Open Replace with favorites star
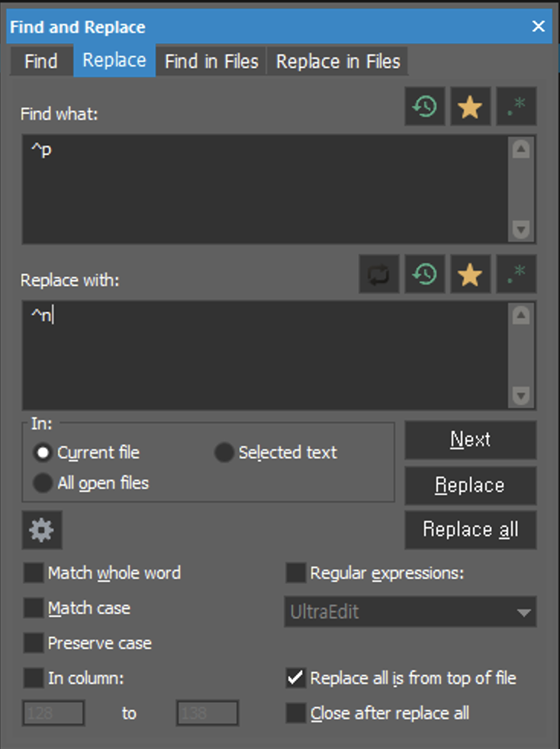 [471, 275]
